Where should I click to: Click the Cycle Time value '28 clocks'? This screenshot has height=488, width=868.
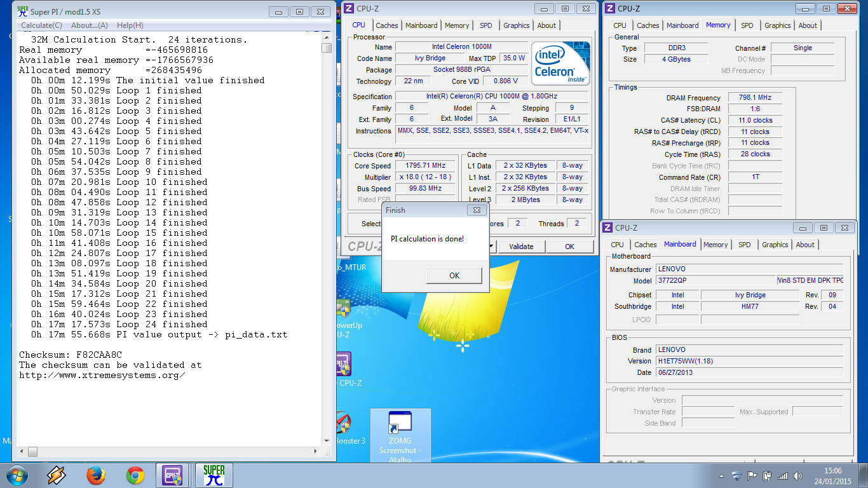(x=755, y=154)
